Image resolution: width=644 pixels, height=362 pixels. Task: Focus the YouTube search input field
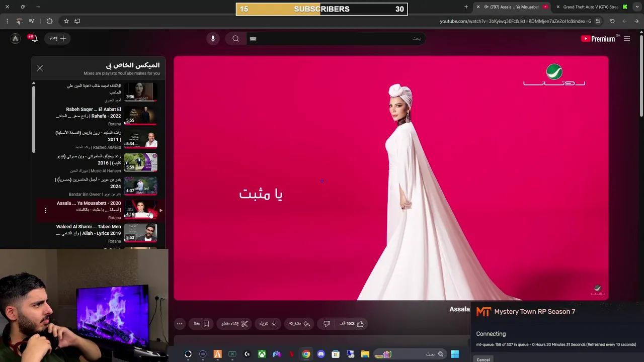click(x=335, y=38)
